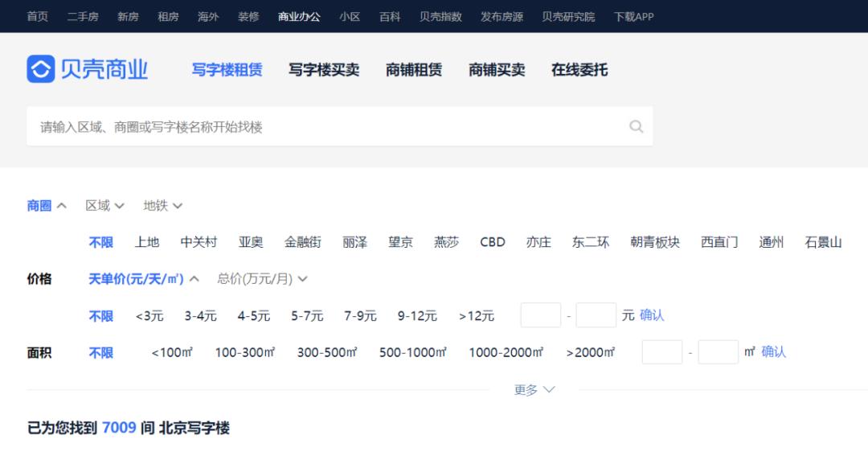The image size is (868, 452).
Task: Filter by 西直门 business district
Action: (x=719, y=242)
